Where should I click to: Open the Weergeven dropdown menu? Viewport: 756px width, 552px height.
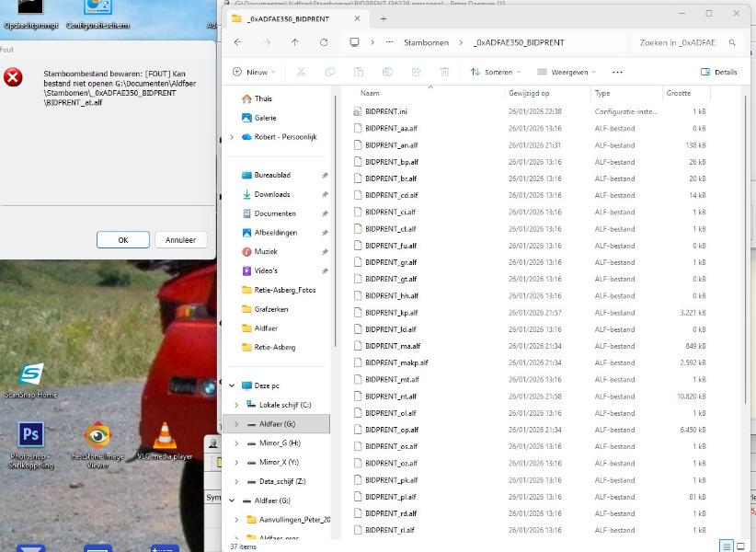pos(567,72)
